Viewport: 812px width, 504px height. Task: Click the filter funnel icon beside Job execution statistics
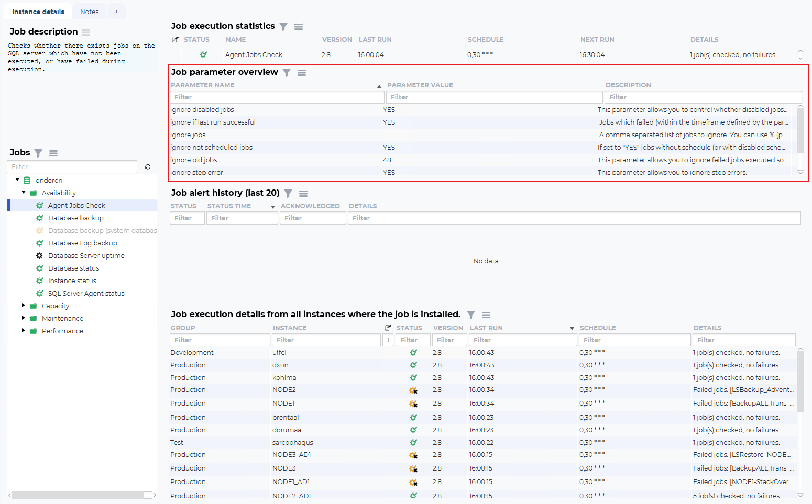[283, 27]
